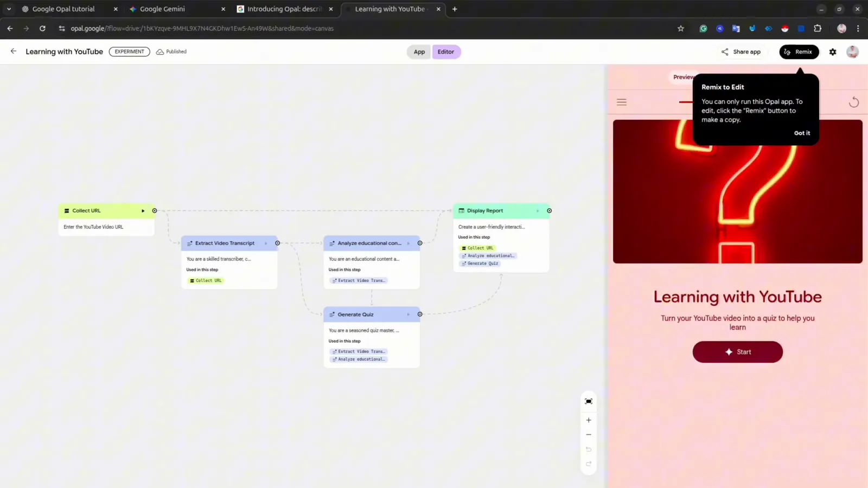Screen dimensions: 868x488
Task: Select the Generate Quiz node header
Action: click(x=372, y=314)
